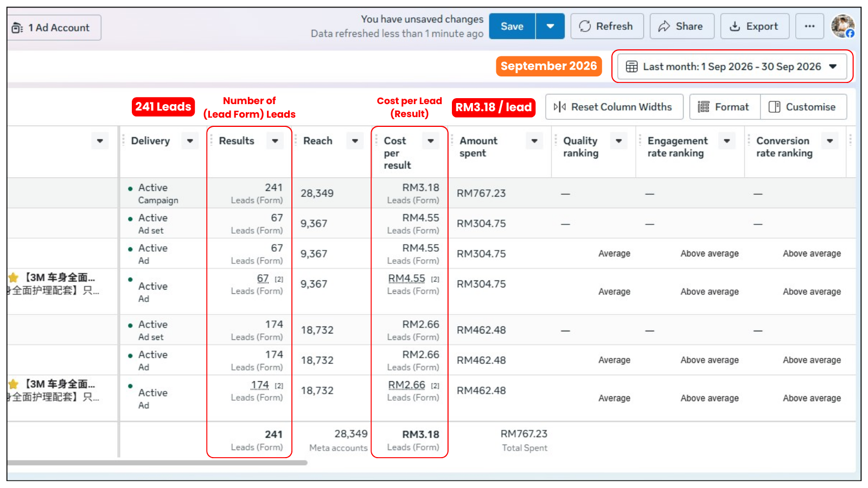The image size is (868, 488).
Task: Open the Customise columns panel
Action: [x=803, y=107]
